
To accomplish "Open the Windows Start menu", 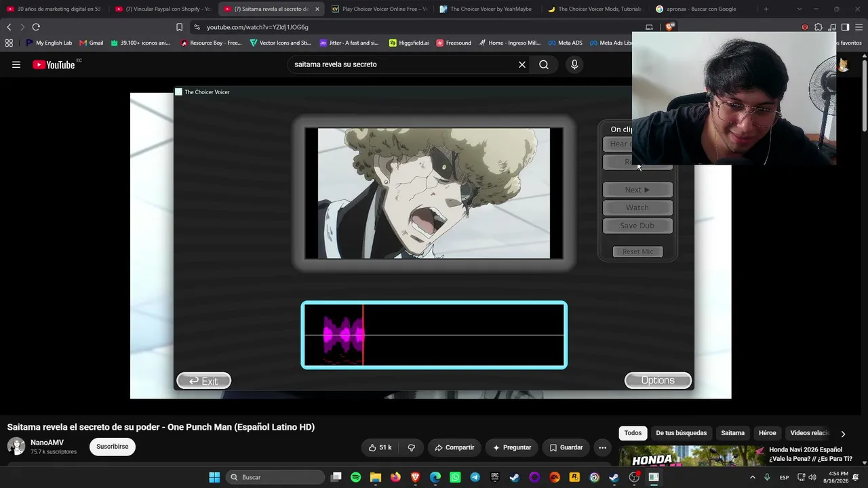I will [214, 477].
